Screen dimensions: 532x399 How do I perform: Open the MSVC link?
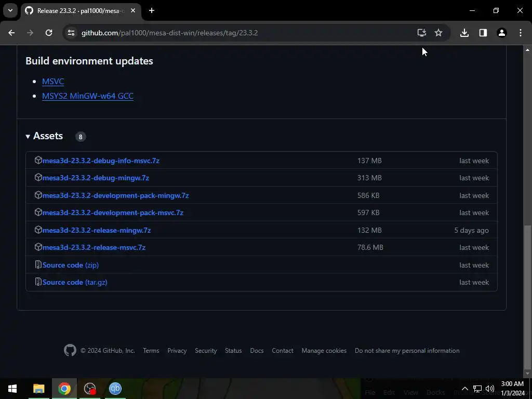[53, 82]
